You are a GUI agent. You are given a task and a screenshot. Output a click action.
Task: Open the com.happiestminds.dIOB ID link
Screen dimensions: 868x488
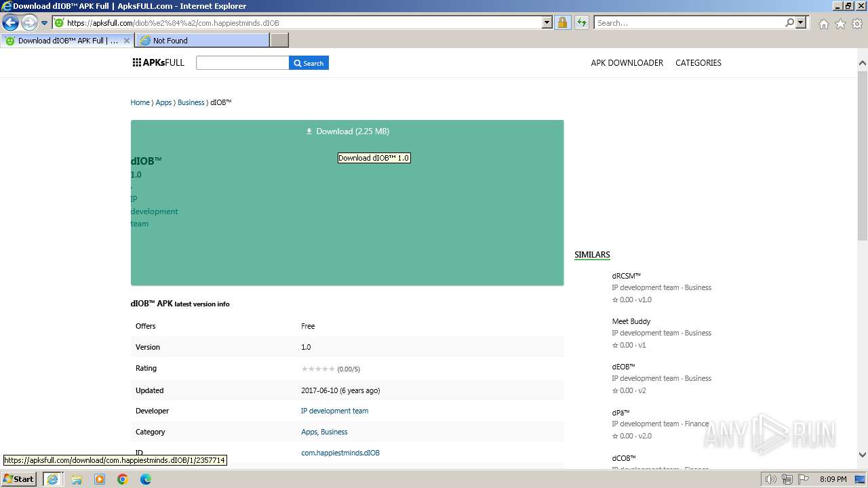click(x=340, y=453)
